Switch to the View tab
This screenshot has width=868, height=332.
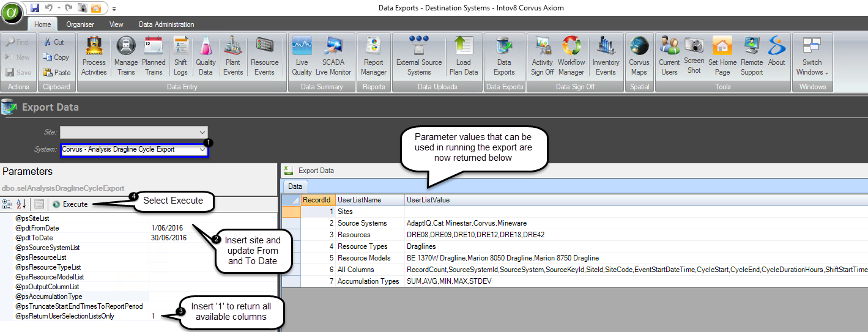pyautogui.click(x=116, y=24)
